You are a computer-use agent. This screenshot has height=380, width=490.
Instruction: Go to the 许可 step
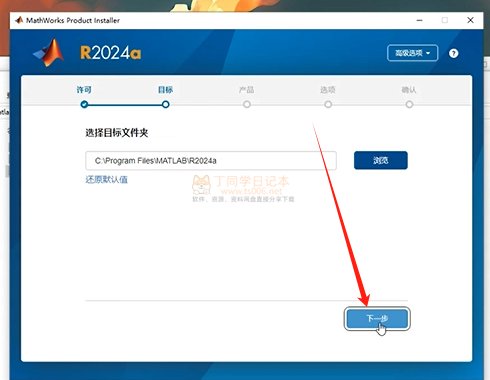(84, 90)
